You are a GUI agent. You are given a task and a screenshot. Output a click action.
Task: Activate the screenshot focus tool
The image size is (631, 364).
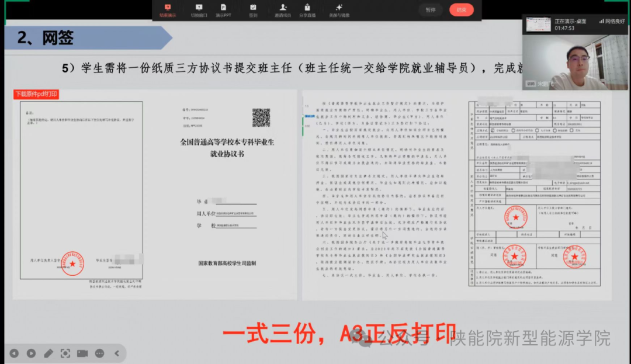pos(65,353)
